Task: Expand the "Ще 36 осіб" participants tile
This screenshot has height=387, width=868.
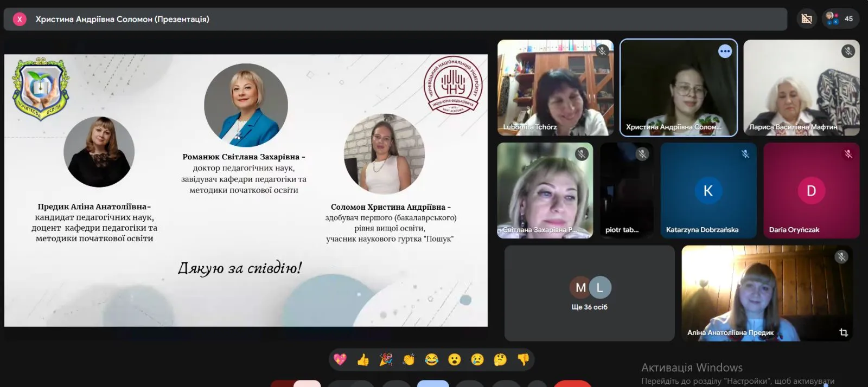Action: (x=589, y=293)
